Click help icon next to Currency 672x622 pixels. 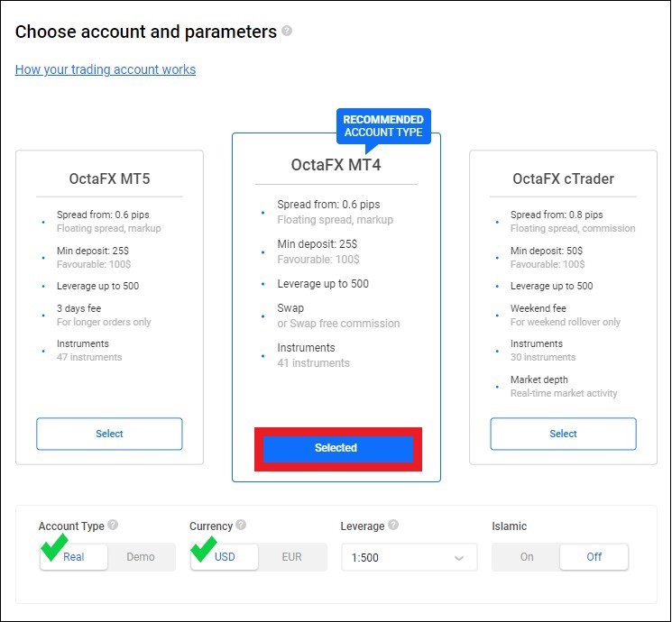point(241,525)
